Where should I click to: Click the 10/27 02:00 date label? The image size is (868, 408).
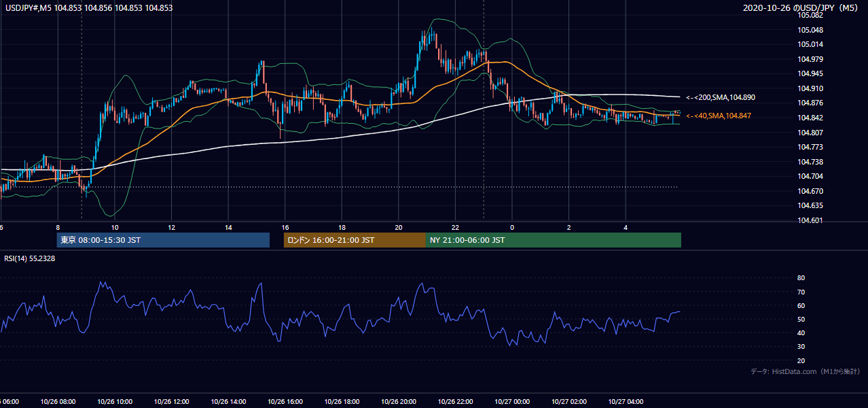(569, 402)
